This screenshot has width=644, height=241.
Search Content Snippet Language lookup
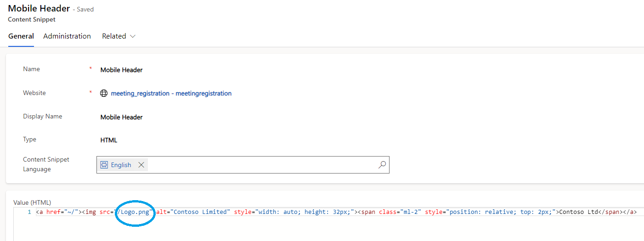point(382,165)
